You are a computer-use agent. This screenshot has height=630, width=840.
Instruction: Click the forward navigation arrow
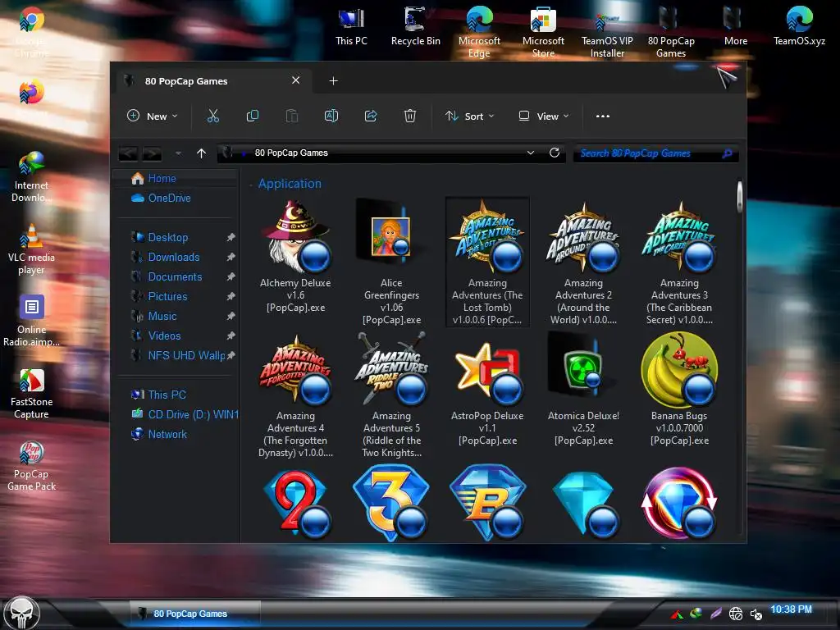tap(152, 153)
